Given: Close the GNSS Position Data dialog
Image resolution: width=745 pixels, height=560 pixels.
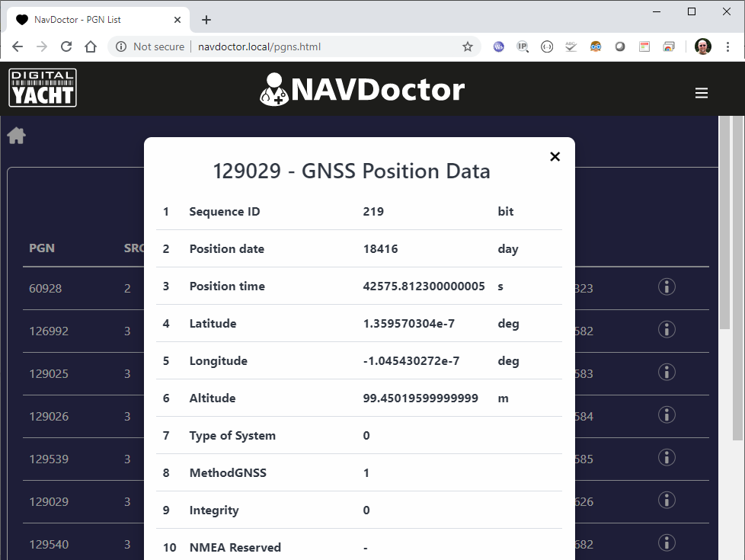Looking at the screenshot, I should 555,156.
